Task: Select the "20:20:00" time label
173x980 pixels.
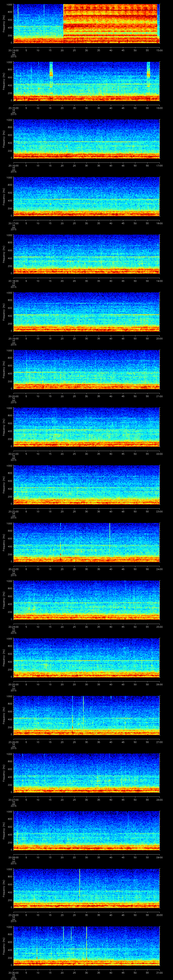Action: tap(13, 396)
